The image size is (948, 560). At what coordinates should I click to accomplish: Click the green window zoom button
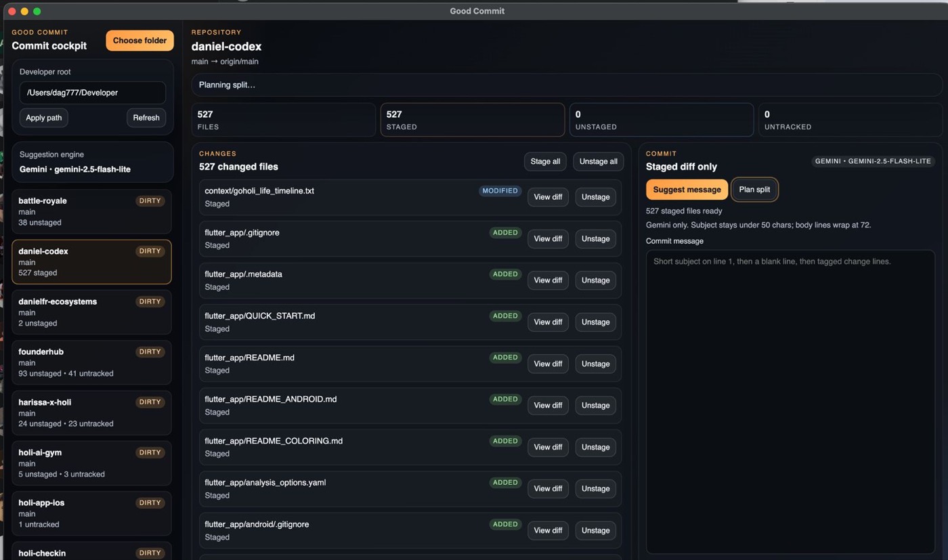(37, 11)
